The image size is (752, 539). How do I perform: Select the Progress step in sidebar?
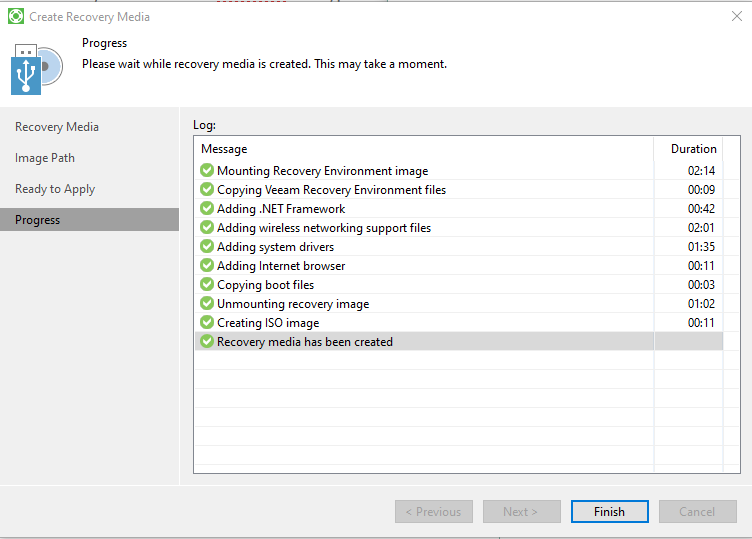click(89, 220)
